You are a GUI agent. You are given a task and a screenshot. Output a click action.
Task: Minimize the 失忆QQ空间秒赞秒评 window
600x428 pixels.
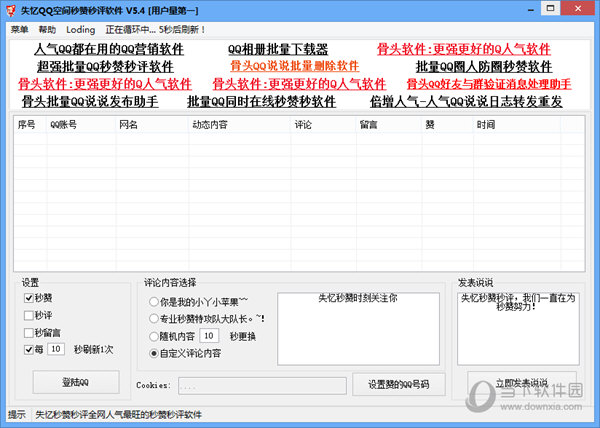[x=531, y=10]
